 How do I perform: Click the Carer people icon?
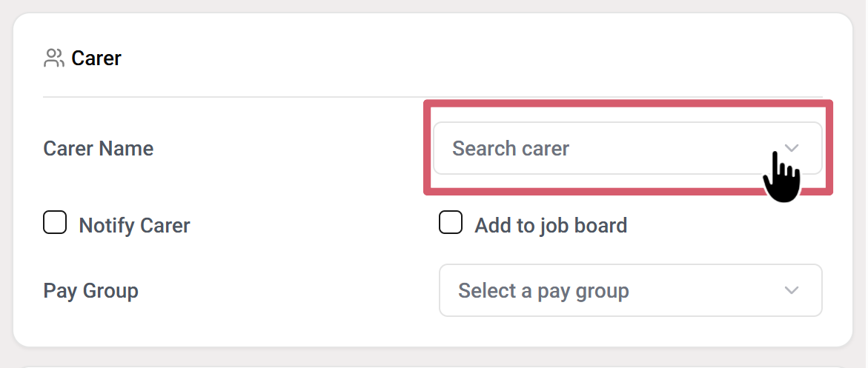pos(53,58)
